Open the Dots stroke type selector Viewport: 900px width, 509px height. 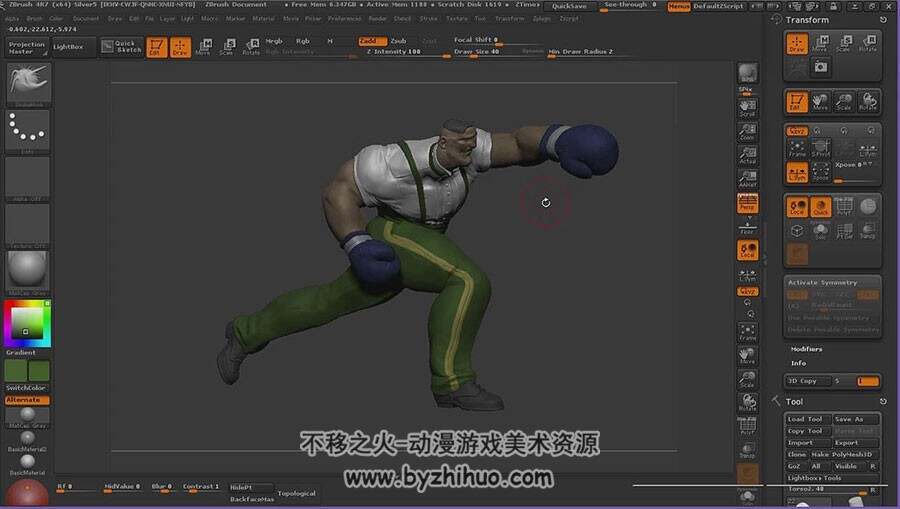pyautogui.click(x=28, y=131)
